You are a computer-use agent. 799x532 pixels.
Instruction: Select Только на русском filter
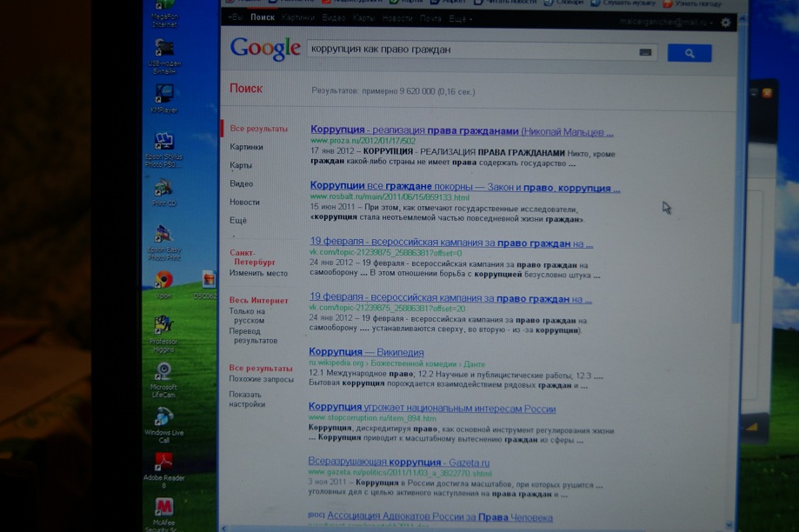coord(248,316)
